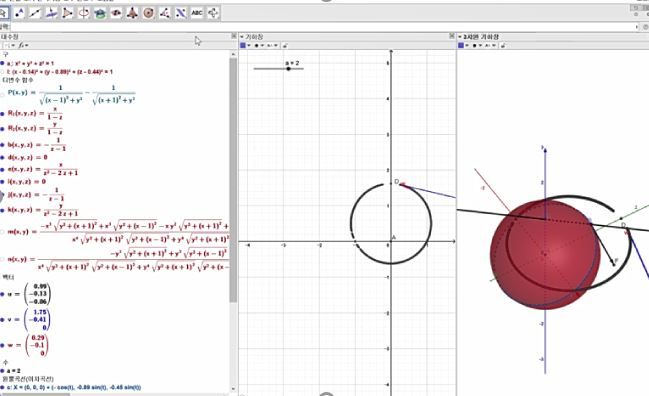
Task: Pick the Polygon tool
Action: click(67, 13)
